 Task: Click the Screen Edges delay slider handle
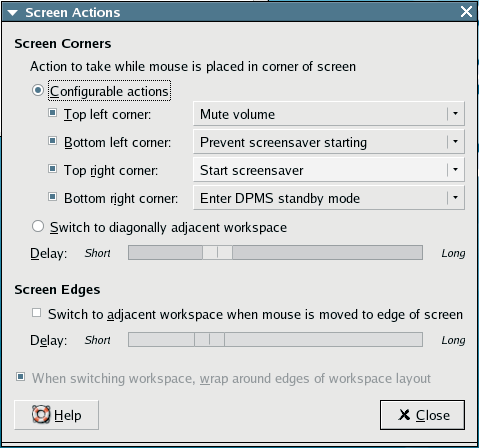[x=209, y=339]
